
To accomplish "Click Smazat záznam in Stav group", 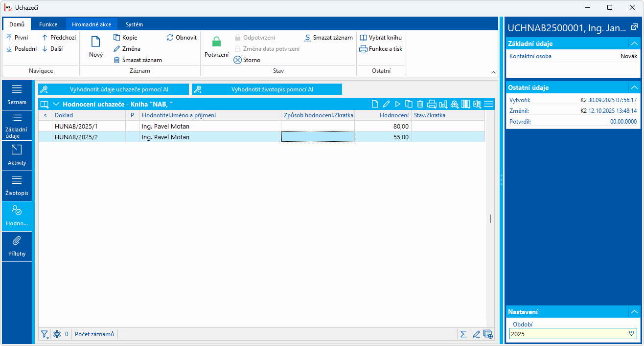I will coord(328,38).
